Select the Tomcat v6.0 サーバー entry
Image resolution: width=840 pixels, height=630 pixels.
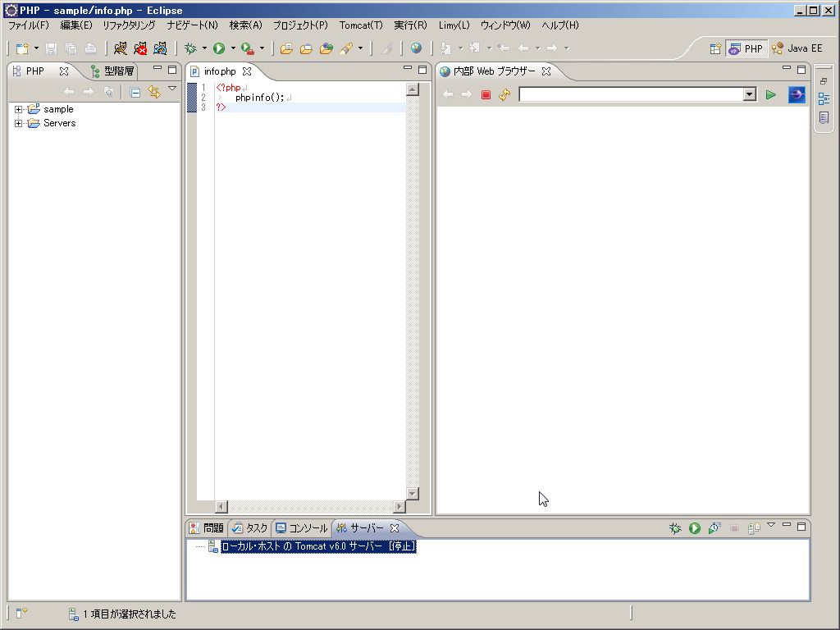point(318,546)
